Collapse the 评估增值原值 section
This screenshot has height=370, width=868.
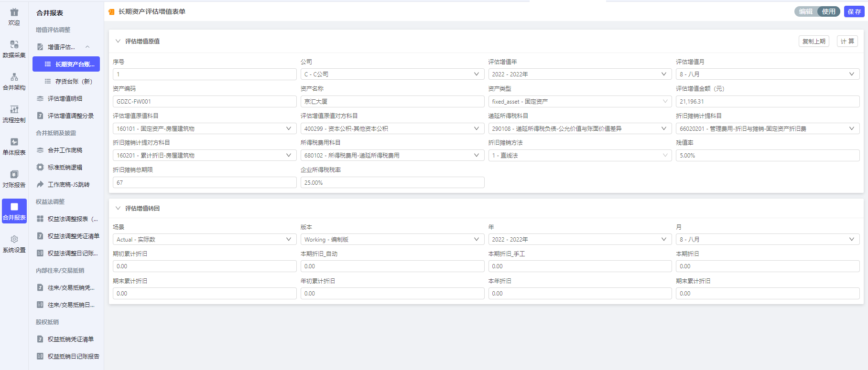point(118,41)
